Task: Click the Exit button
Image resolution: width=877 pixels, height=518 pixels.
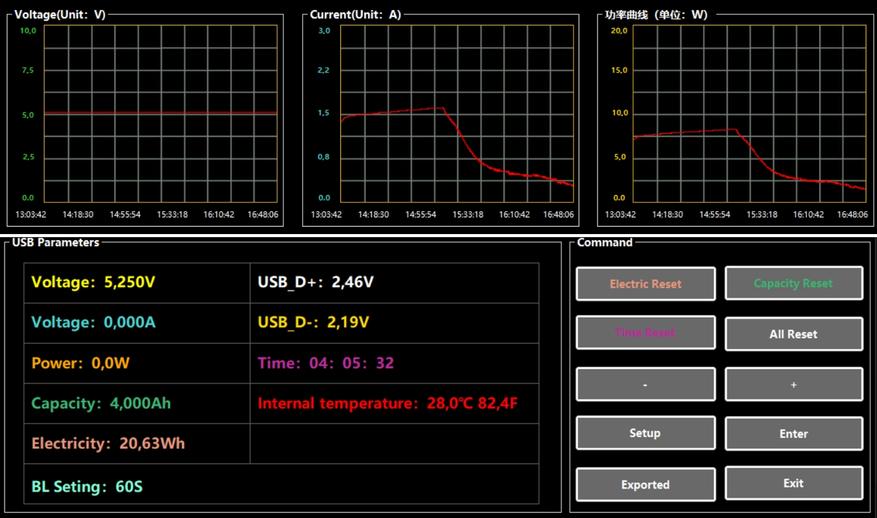Action: (794, 483)
